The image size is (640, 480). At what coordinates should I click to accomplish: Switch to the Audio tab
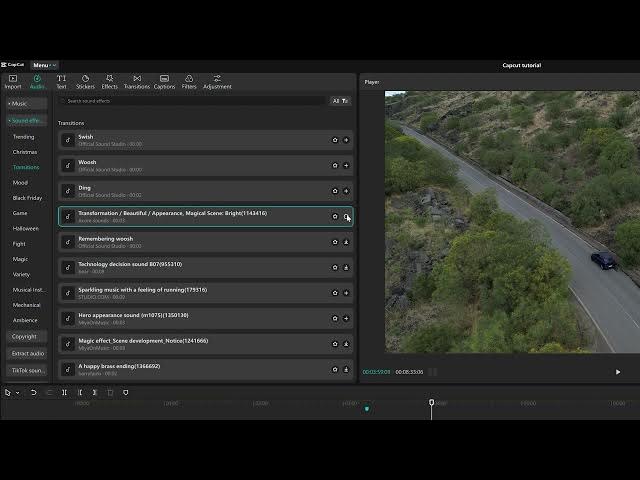[x=37, y=82]
